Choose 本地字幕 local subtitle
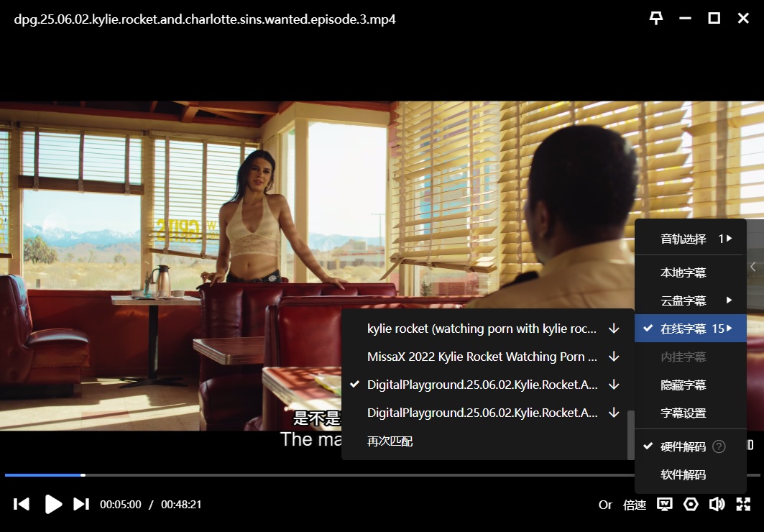Image resolution: width=764 pixels, height=532 pixels. (683, 272)
